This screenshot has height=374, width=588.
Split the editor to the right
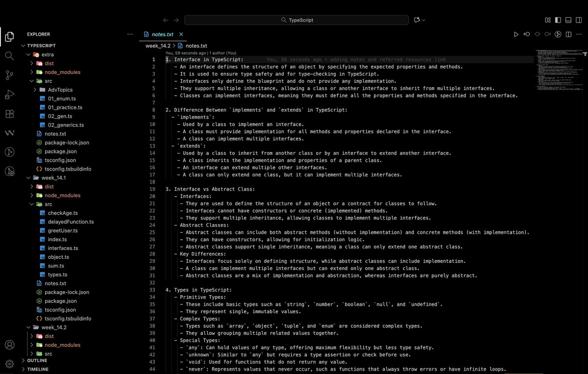[569, 34]
